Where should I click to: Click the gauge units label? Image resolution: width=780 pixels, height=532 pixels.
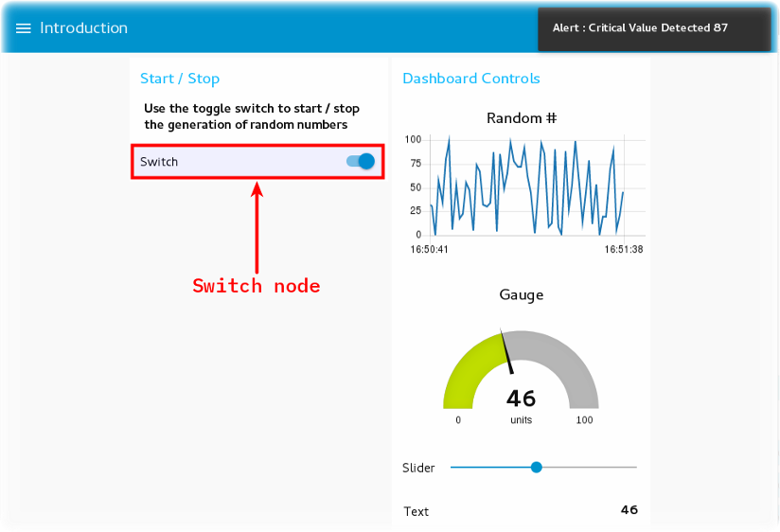(x=521, y=420)
